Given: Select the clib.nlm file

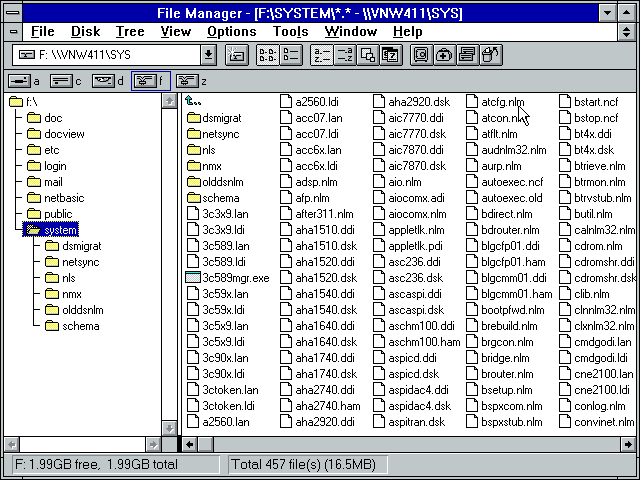Looking at the screenshot, I should (584, 294).
